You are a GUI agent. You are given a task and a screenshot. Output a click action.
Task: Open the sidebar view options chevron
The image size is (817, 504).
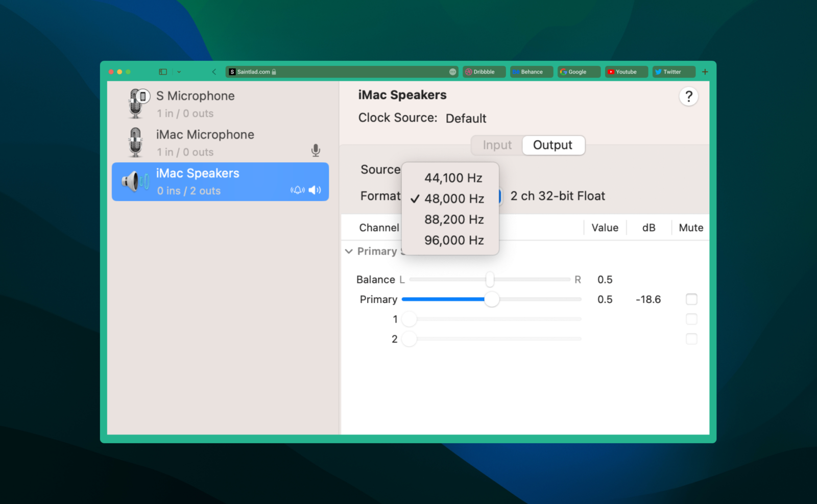tap(179, 71)
